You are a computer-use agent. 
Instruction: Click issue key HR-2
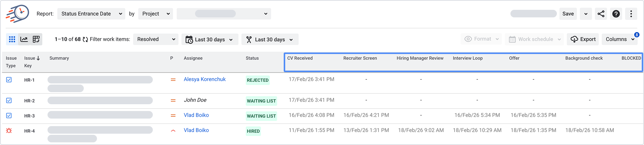29,101
